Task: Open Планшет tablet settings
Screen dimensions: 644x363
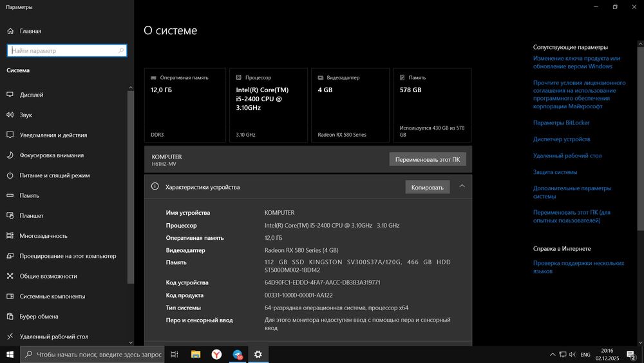Action: pyautogui.click(x=31, y=215)
